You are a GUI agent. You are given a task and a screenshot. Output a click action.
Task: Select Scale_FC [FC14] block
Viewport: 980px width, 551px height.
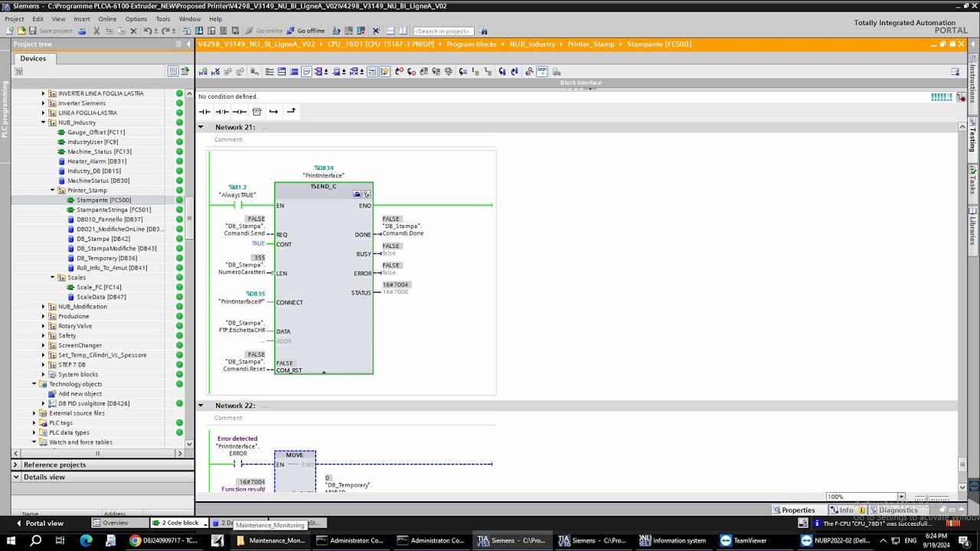(x=98, y=288)
